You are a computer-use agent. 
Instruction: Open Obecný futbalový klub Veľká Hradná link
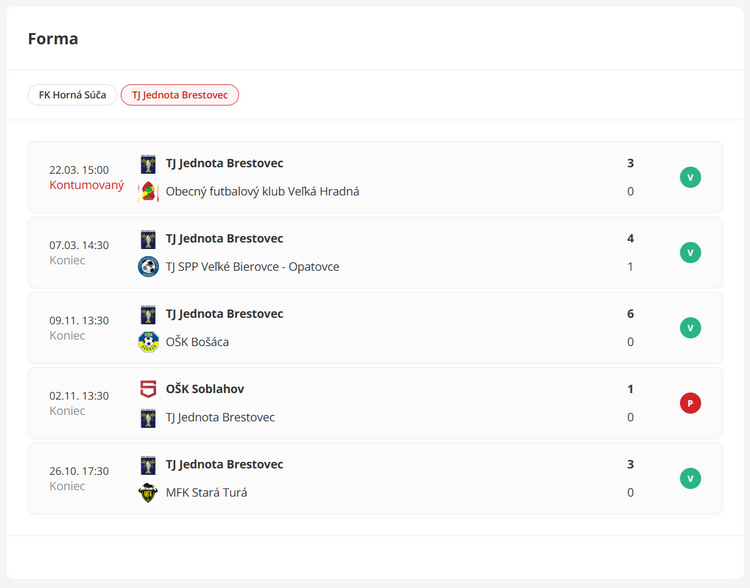(262, 191)
